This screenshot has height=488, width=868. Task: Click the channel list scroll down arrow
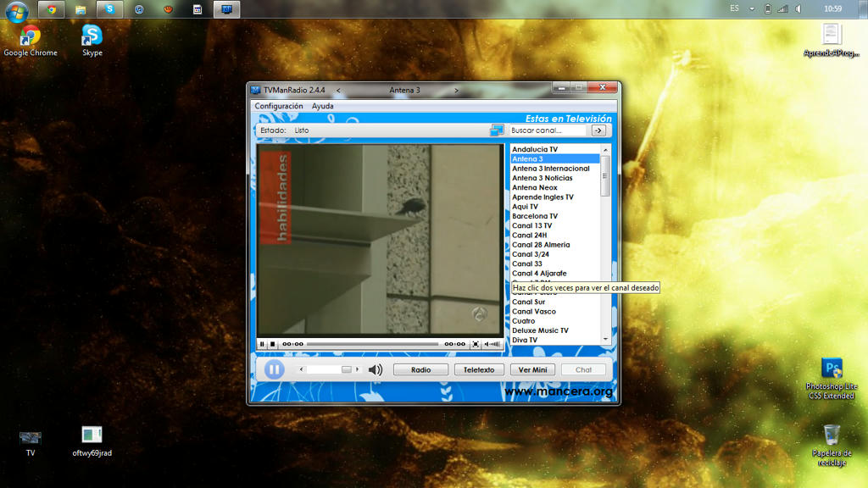click(605, 339)
